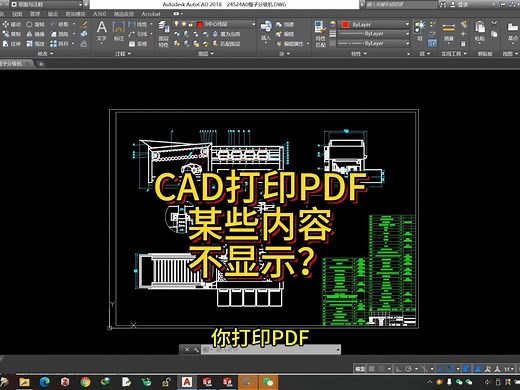520x390 pixels.
Task: Click the Base point (基点) view icon
Action: (x=513, y=31)
